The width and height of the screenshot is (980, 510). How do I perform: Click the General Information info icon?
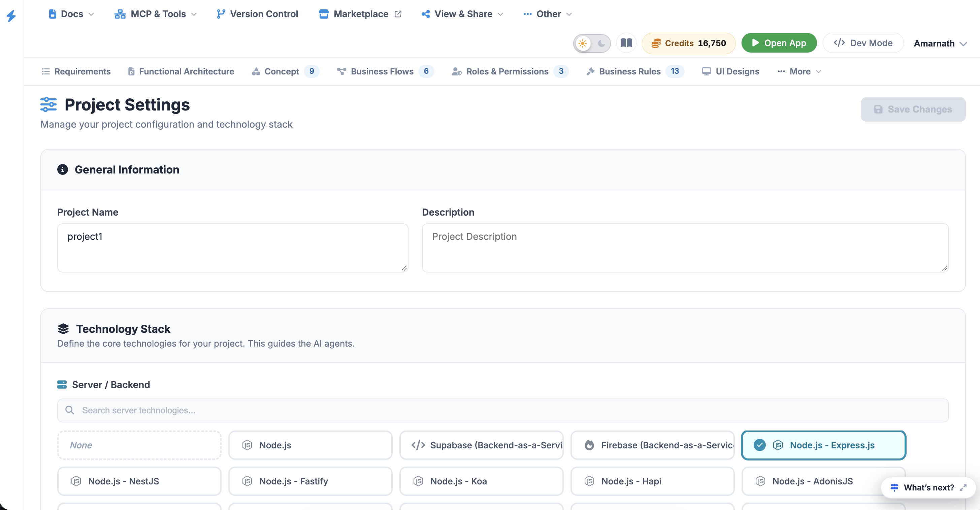pyautogui.click(x=62, y=169)
